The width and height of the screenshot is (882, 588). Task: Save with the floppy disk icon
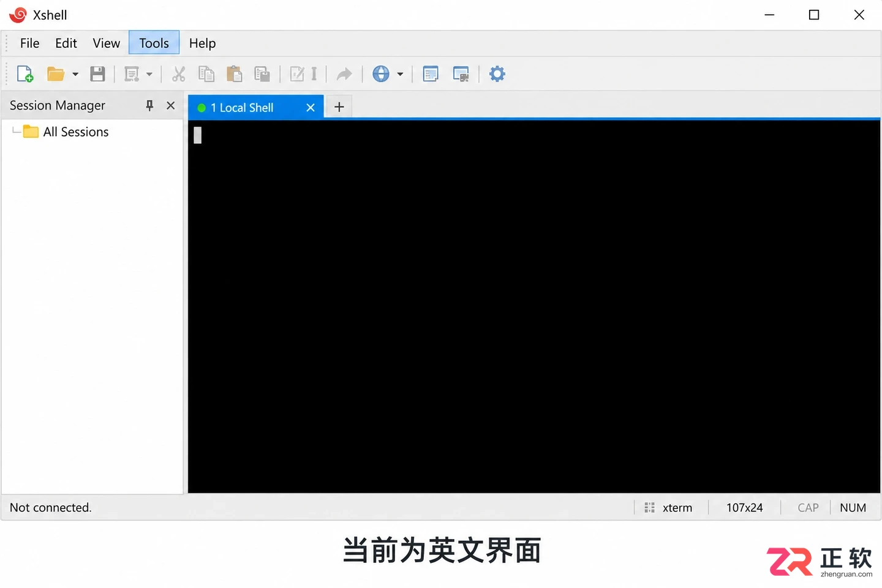[97, 74]
